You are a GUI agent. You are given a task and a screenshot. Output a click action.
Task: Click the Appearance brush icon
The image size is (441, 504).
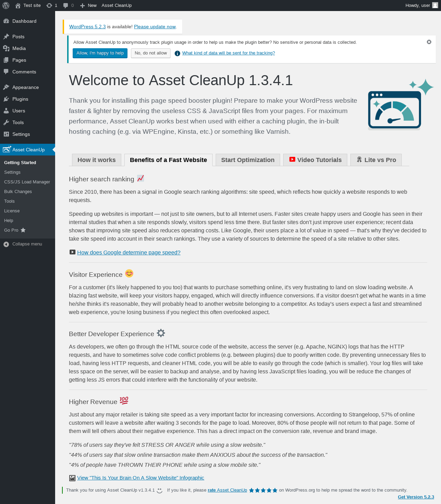pyautogui.click(x=6, y=87)
